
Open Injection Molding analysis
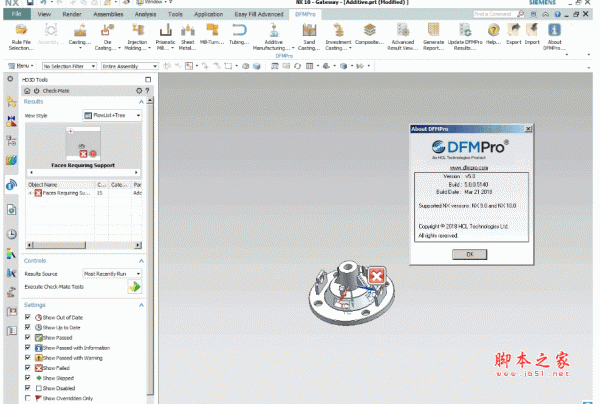pos(137,37)
